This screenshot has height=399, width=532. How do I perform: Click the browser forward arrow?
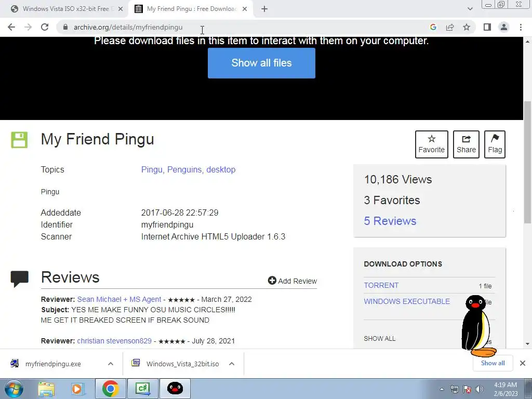point(28,27)
